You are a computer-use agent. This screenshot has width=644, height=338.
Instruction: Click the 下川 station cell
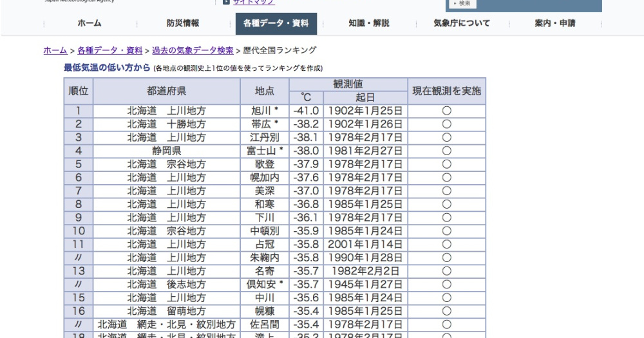click(x=265, y=218)
